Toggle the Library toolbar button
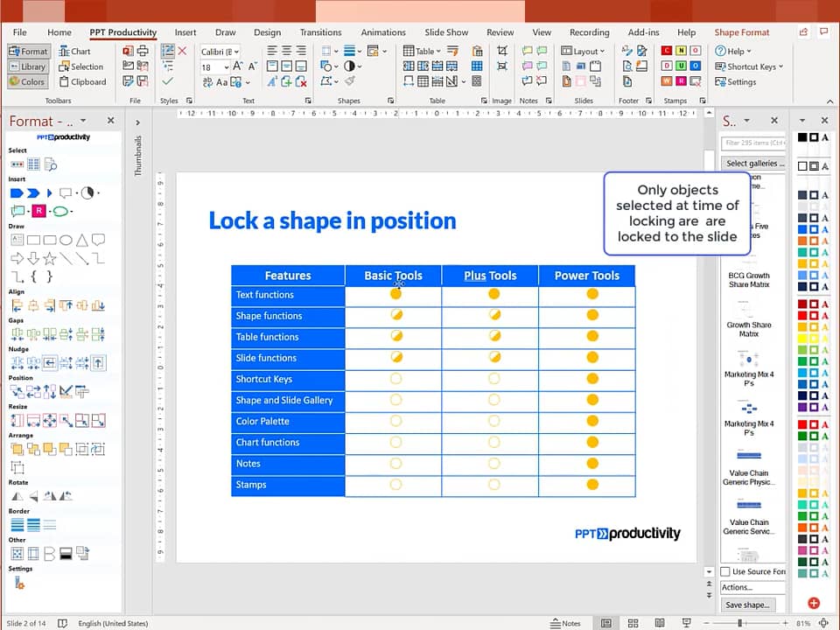 tap(28, 66)
